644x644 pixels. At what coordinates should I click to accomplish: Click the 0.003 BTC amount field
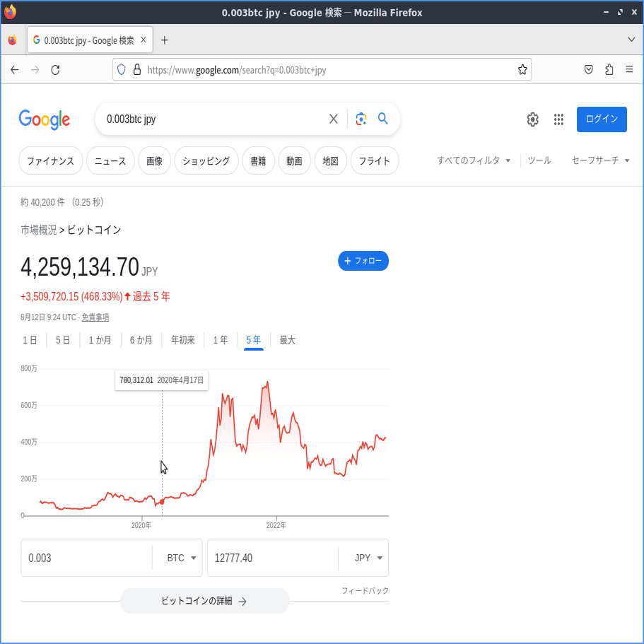tap(86, 558)
